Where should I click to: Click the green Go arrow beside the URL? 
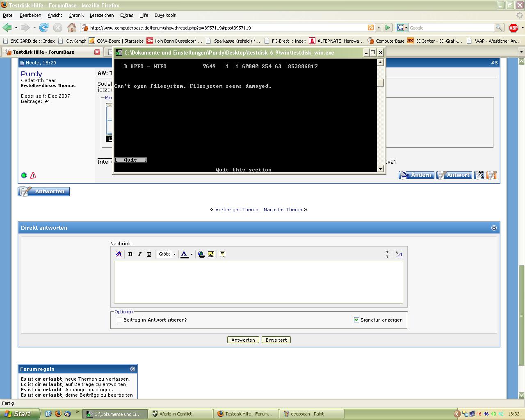[x=388, y=27]
